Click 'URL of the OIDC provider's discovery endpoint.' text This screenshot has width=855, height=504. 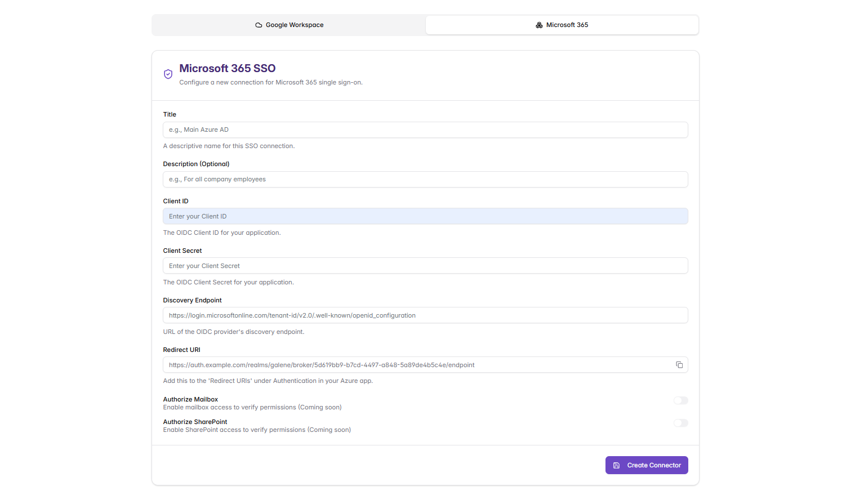click(234, 332)
